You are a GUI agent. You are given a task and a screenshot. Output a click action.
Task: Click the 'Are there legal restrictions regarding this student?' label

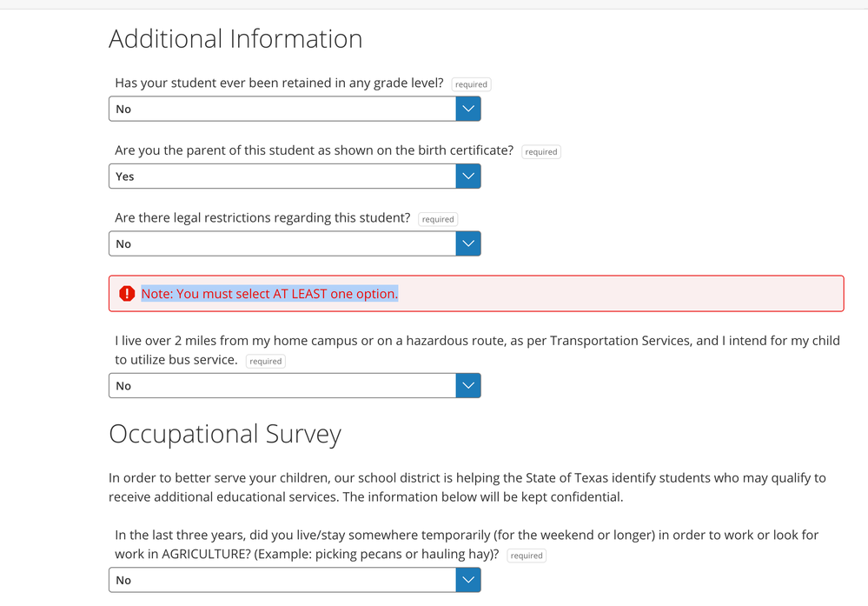262,218
